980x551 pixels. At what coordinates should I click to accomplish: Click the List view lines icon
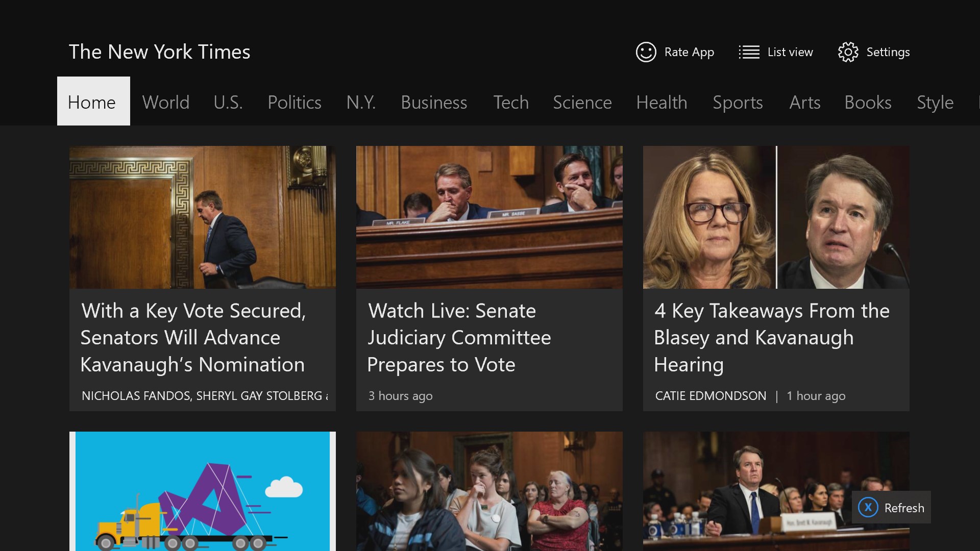[x=749, y=52]
